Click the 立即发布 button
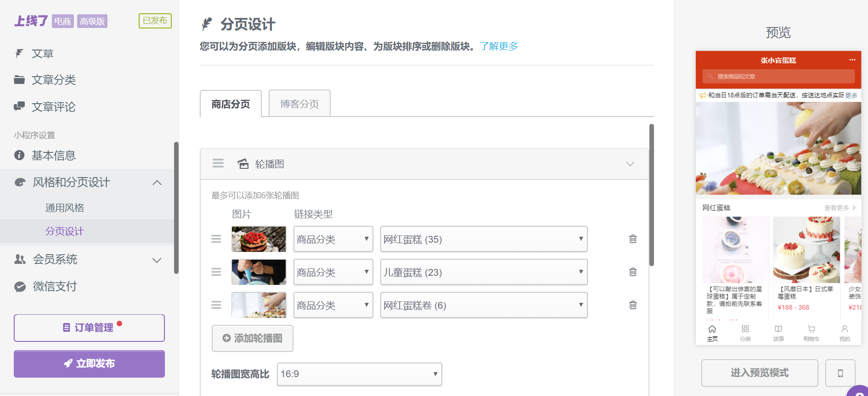This screenshot has height=396, width=868. tap(89, 364)
